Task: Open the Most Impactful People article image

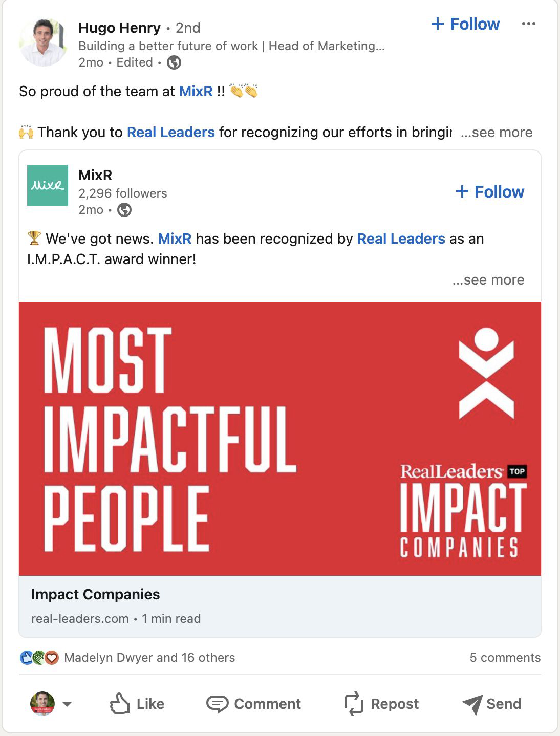Action: 280,439
